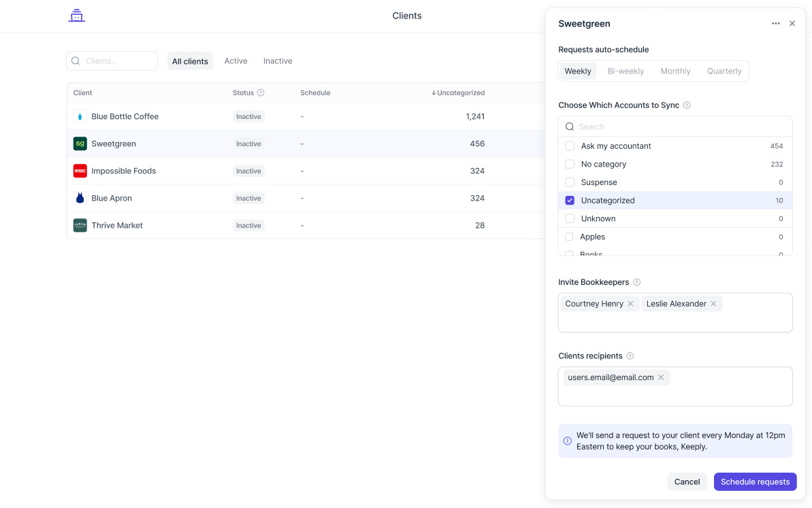Select the Quarterly schedule option
The height and width of the screenshot is (508, 812).
point(724,71)
